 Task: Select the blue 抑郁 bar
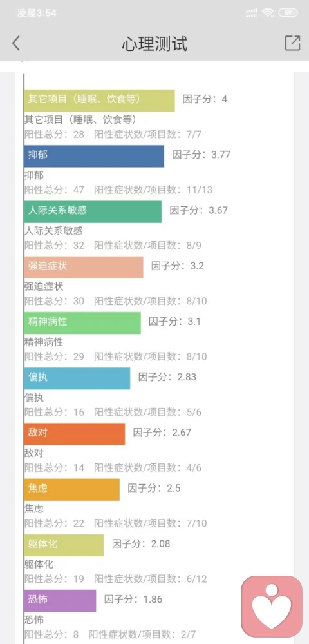coord(94,156)
